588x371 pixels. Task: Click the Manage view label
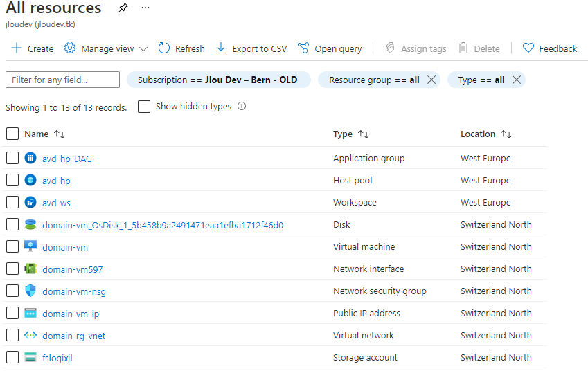pyautogui.click(x=107, y=49)
